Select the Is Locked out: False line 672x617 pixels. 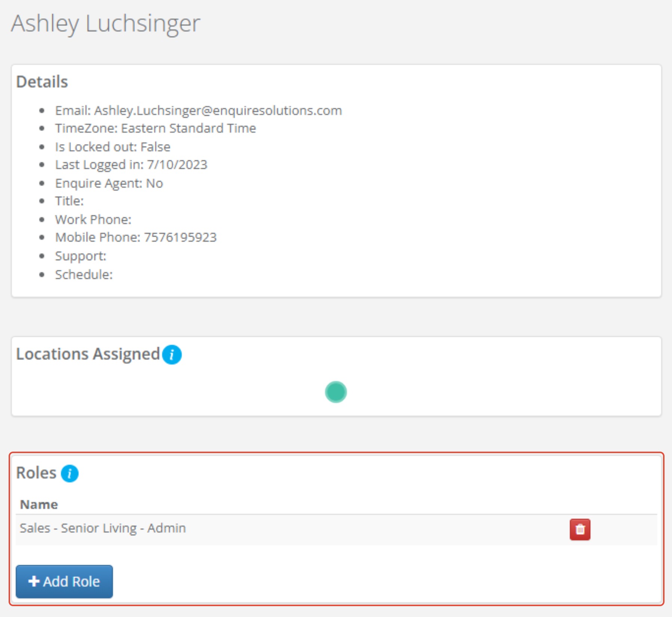(x=113, y=147)
